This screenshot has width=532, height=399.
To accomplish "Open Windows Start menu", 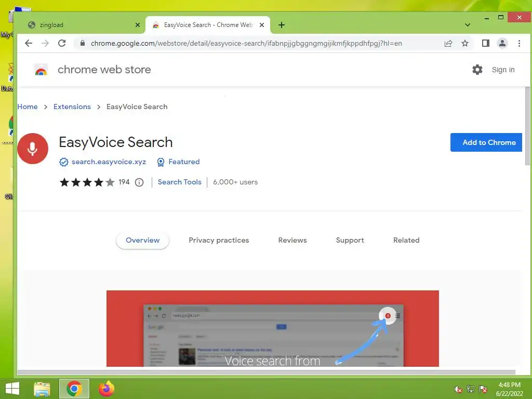I will 12,389.
